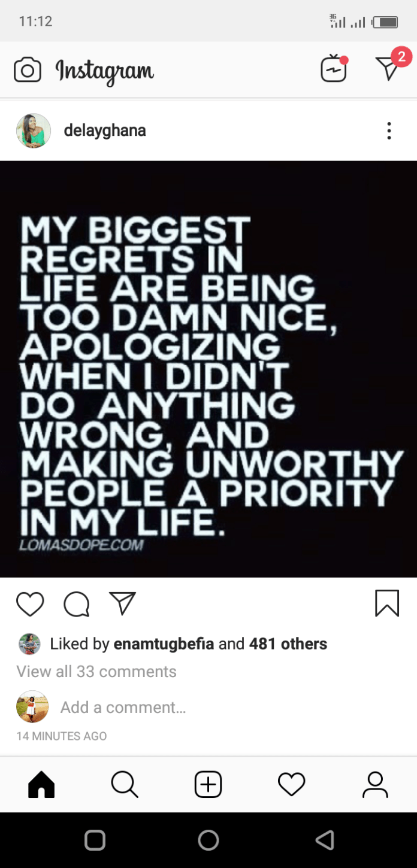Save the post with bookmark icon
This screenshot has width=417, height=868.
pyautogui.click(x=387, y=603)
